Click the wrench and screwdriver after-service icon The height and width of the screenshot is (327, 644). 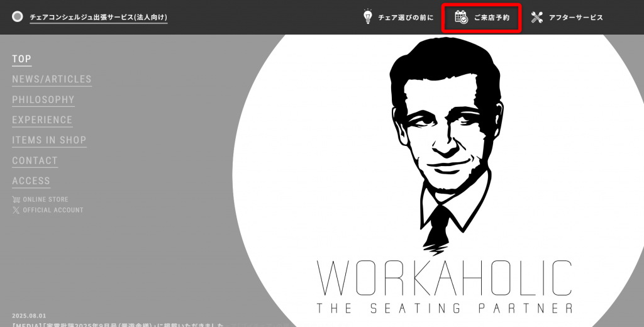536,17
